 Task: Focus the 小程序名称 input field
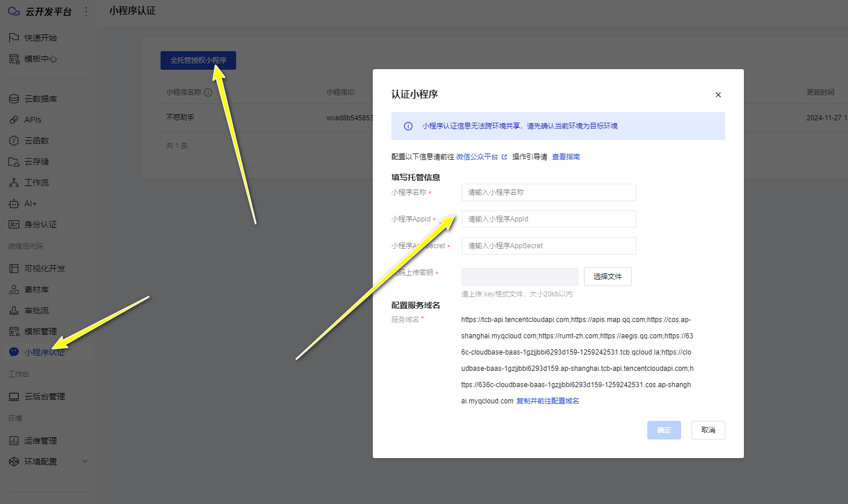[x=549, y=192]
